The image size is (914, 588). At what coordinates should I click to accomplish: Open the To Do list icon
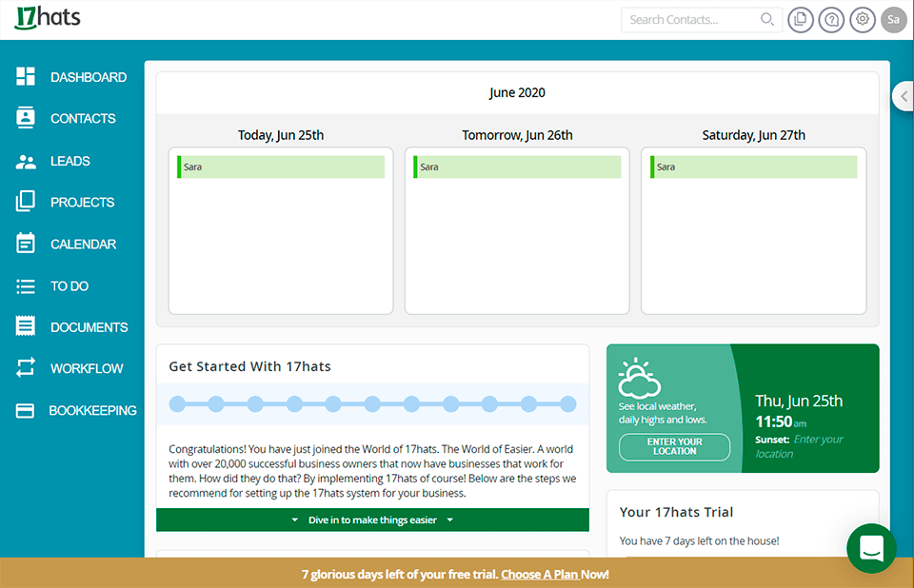point(26,285)
